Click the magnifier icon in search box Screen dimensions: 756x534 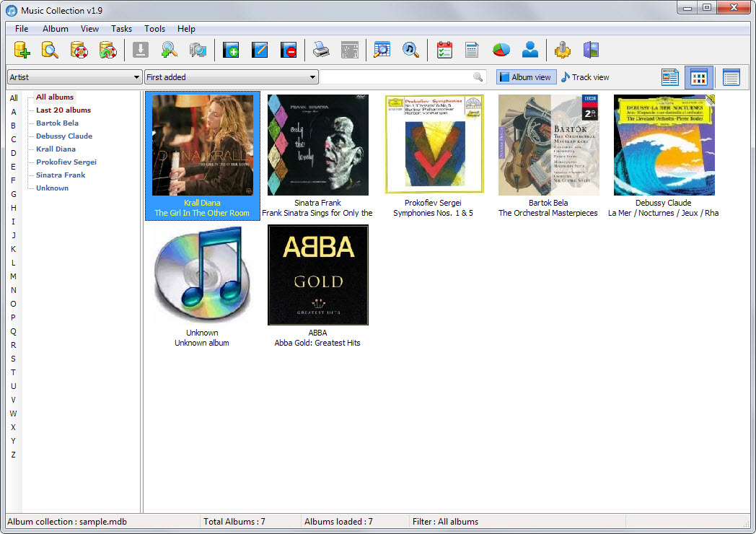pyautogui.click(x=478, y=77)
